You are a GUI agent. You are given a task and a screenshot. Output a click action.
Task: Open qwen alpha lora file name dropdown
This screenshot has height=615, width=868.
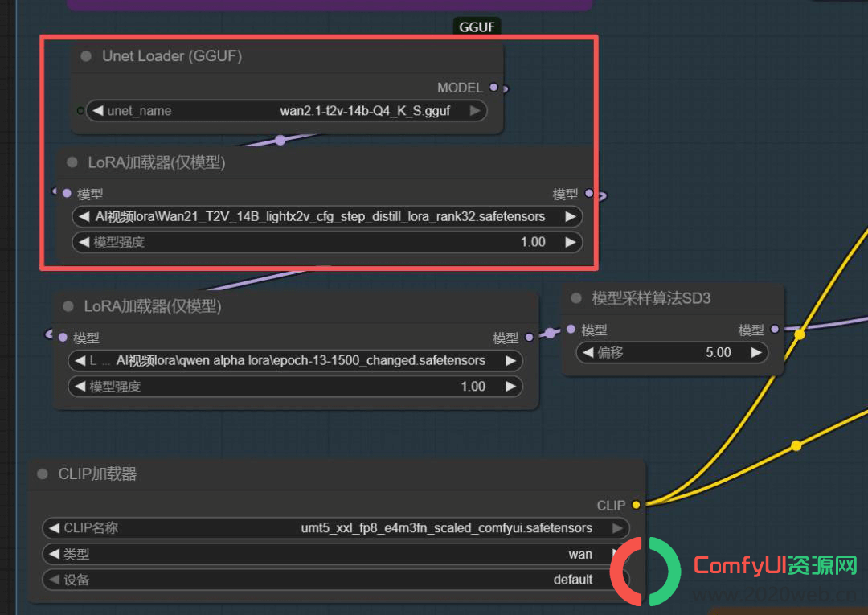[x=295, y=361]
